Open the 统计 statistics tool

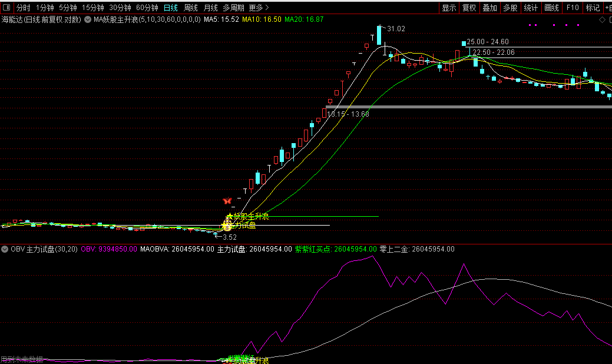[x=531, y=8]
